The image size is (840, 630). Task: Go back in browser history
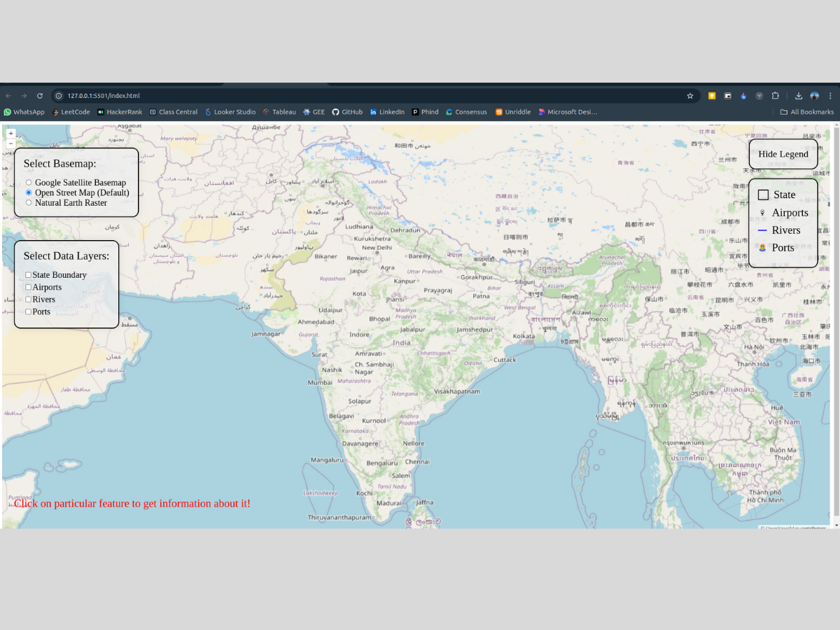click(x=8, y=96)
